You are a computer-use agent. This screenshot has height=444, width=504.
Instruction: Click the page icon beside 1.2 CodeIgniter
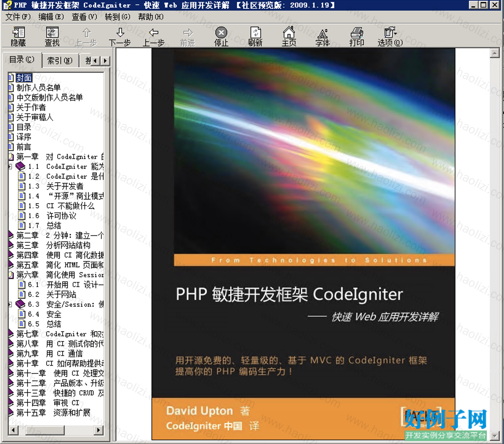pyautogui.click(x=22, y=176)
